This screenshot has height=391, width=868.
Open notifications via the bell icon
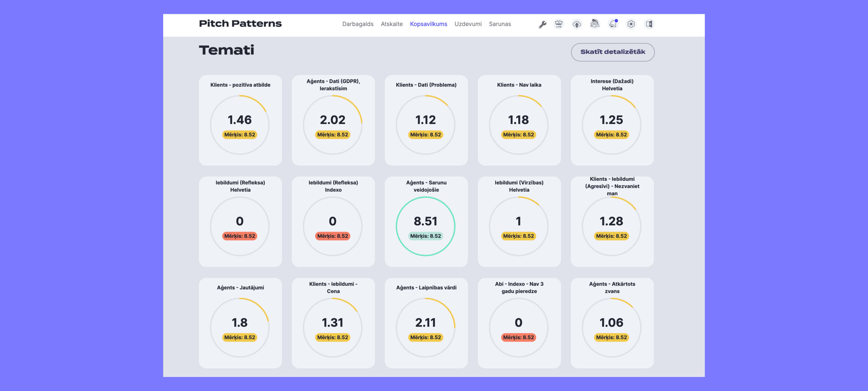point(613,24)
